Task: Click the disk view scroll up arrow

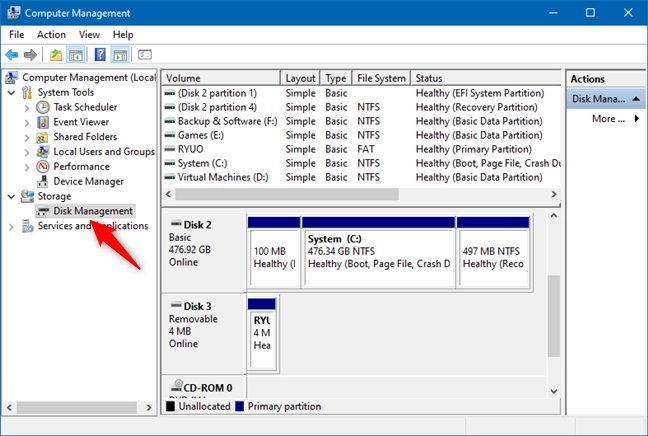Action: [554, 215]
